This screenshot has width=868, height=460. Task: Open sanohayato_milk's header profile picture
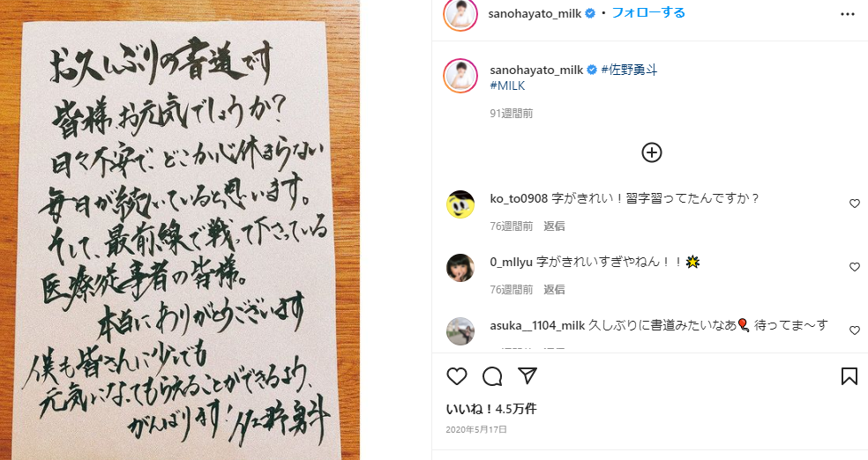[460, 13]
